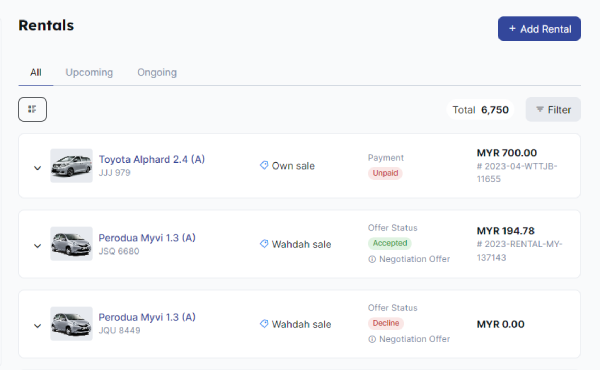
Task: Open the Toyota Alphard 2.4 (A) link
Action: [x=152, y=159]
